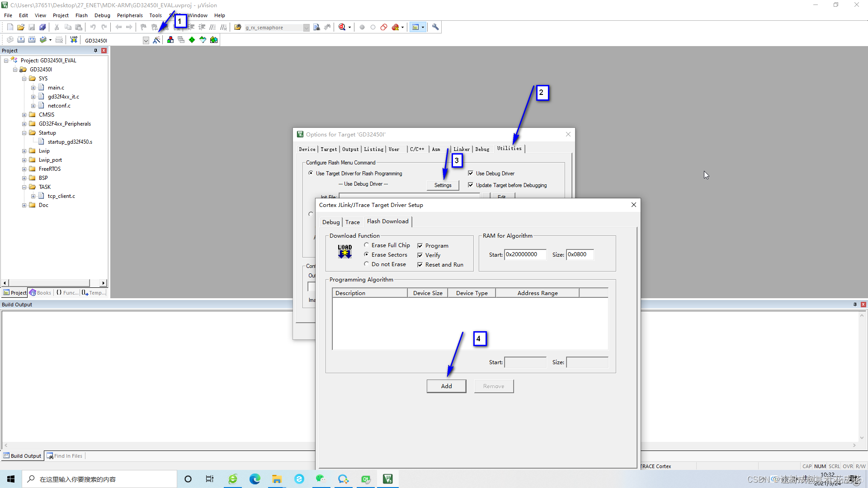
Task: Click the Settings button for flash driver
Action: coord(443,185)
